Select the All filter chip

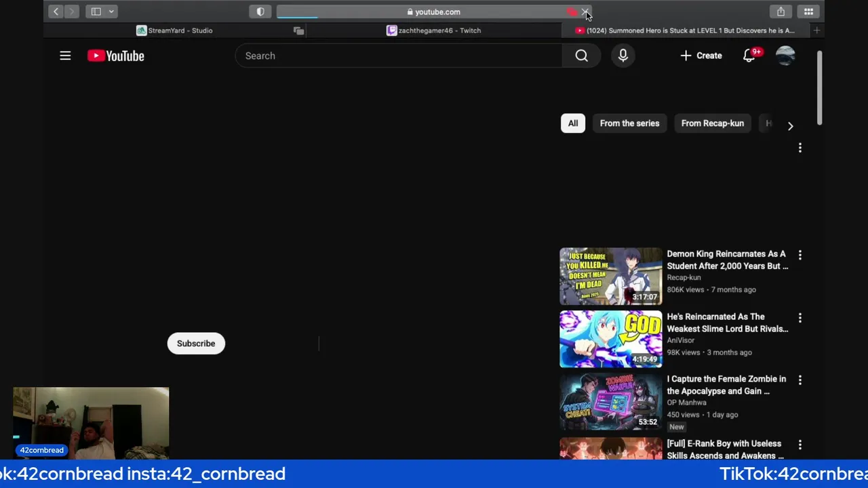coord(573,123)
